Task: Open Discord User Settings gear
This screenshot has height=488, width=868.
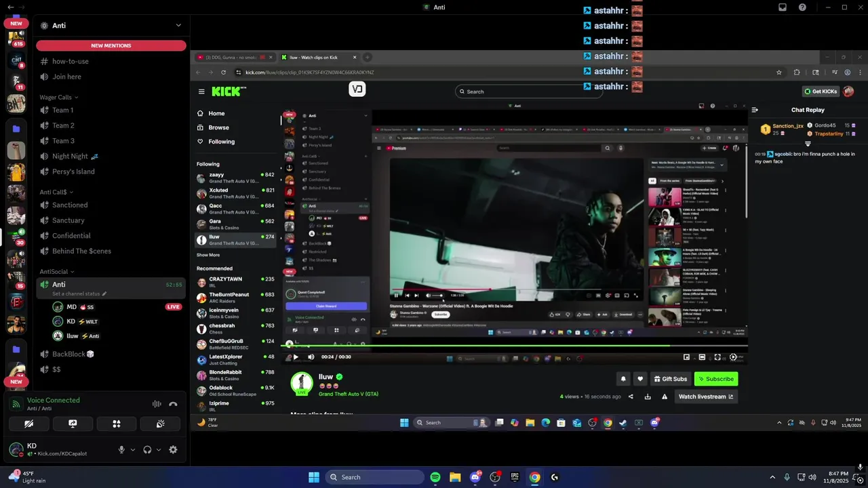Action: [x=173, y=449]
